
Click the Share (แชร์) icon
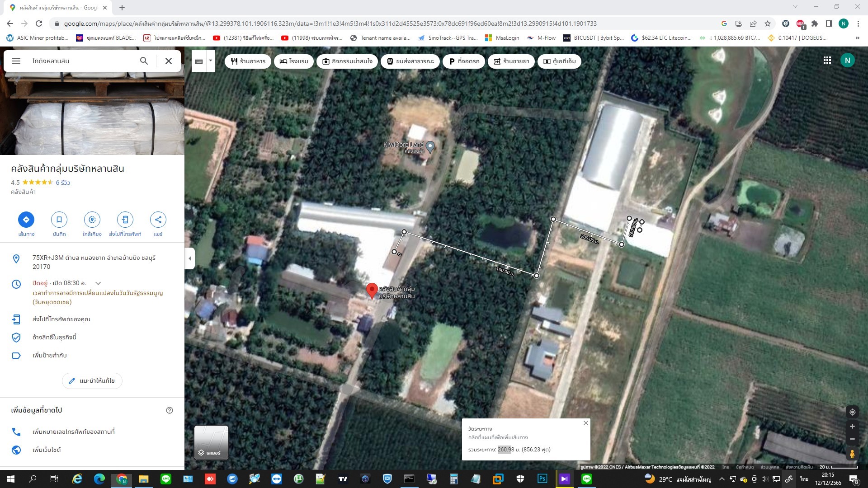[158, 220]
